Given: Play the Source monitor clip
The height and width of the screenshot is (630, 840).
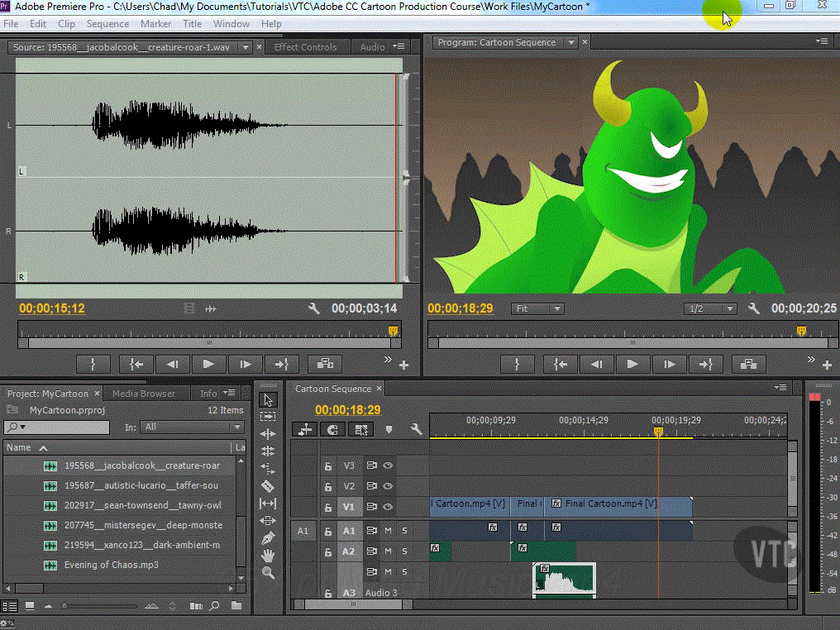Looking at the screenshot, I should pos(208,365).
